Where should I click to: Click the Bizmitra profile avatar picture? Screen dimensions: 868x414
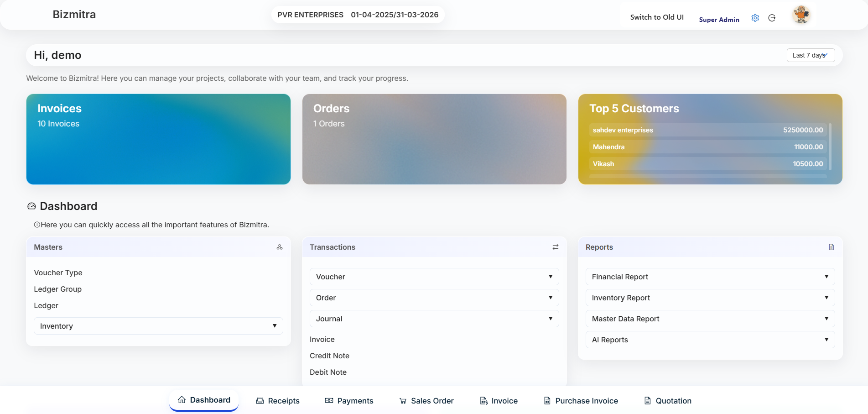tap(801, 14)
